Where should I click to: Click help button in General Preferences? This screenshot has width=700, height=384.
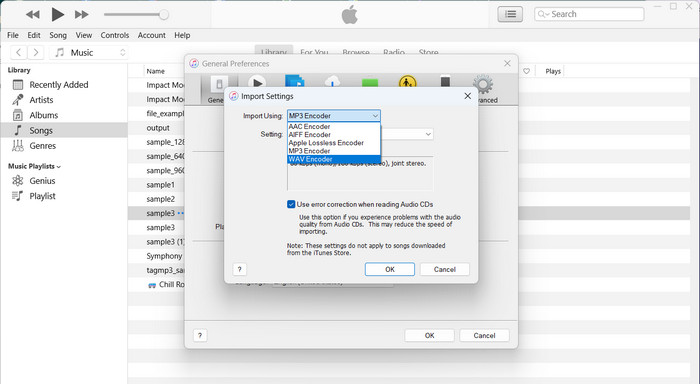coord(200,335)
